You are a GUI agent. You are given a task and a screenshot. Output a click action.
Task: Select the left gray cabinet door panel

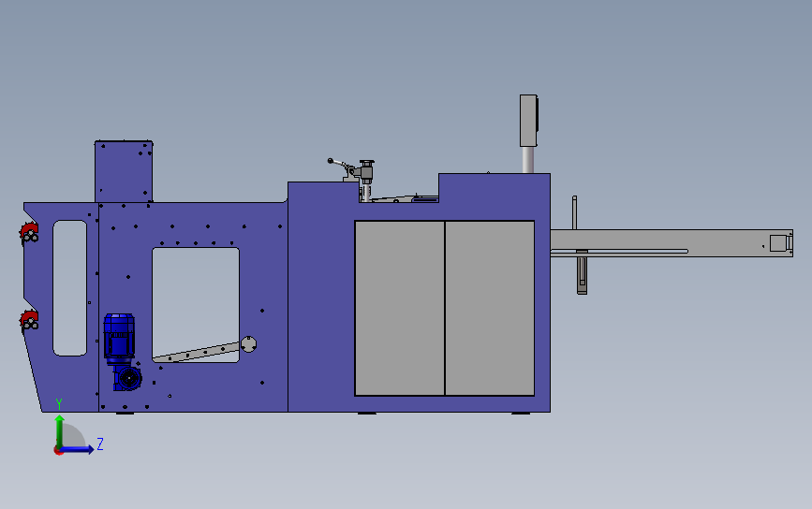point(400,308)
